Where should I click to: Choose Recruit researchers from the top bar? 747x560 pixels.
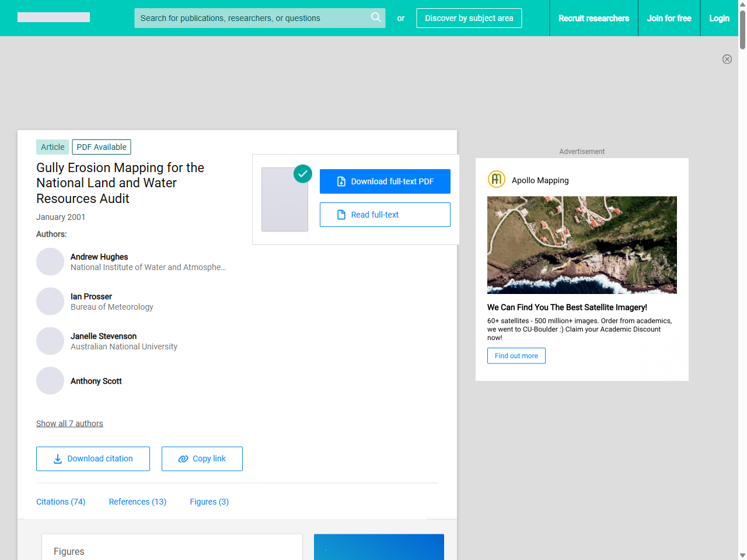594,18
